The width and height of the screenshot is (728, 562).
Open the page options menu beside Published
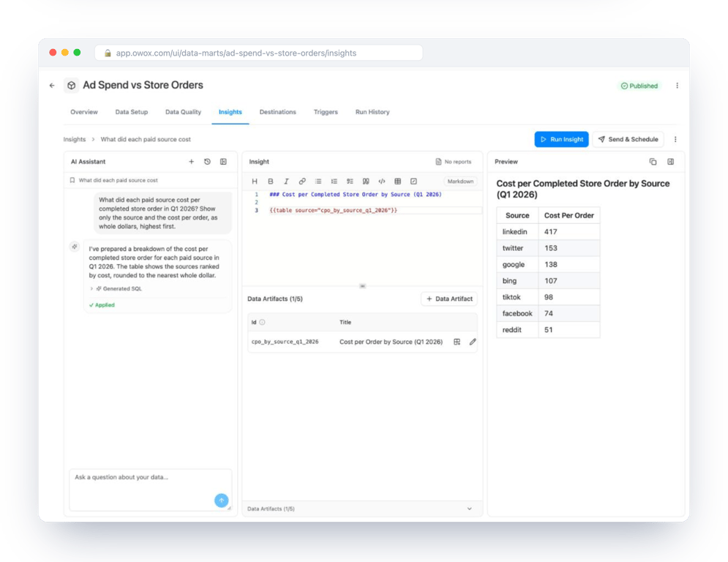tap(677, 86)
